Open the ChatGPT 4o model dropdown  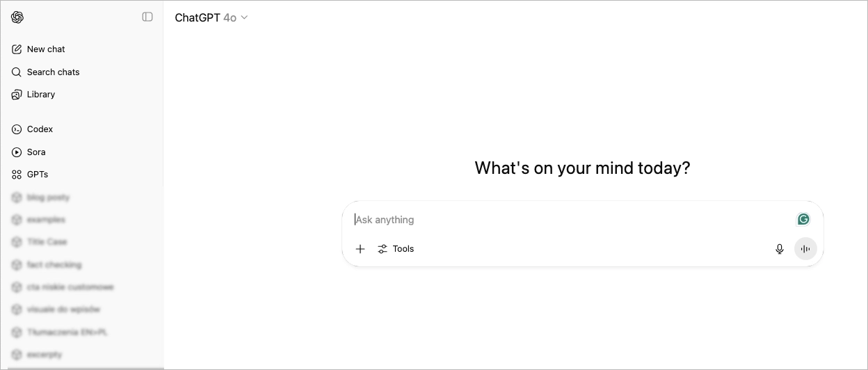click(x=211, y=18)
